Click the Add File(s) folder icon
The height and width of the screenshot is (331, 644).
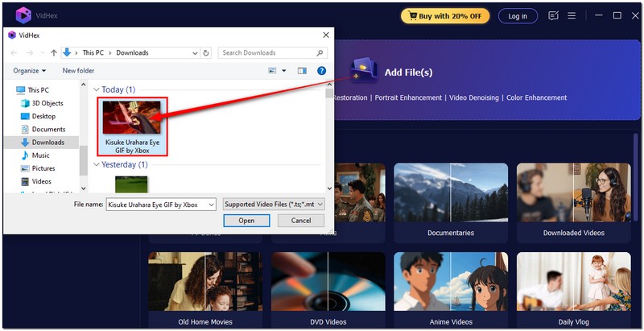pos(365,71)
